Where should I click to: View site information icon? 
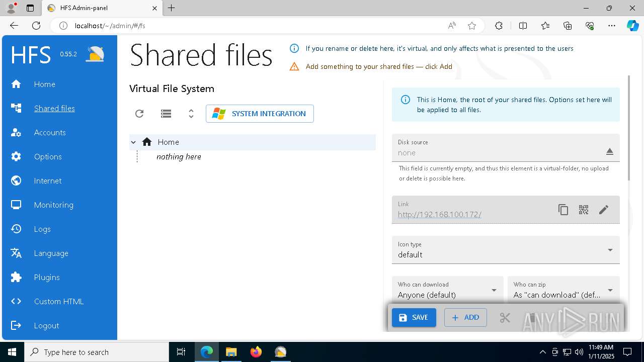(x=63, y=26)
